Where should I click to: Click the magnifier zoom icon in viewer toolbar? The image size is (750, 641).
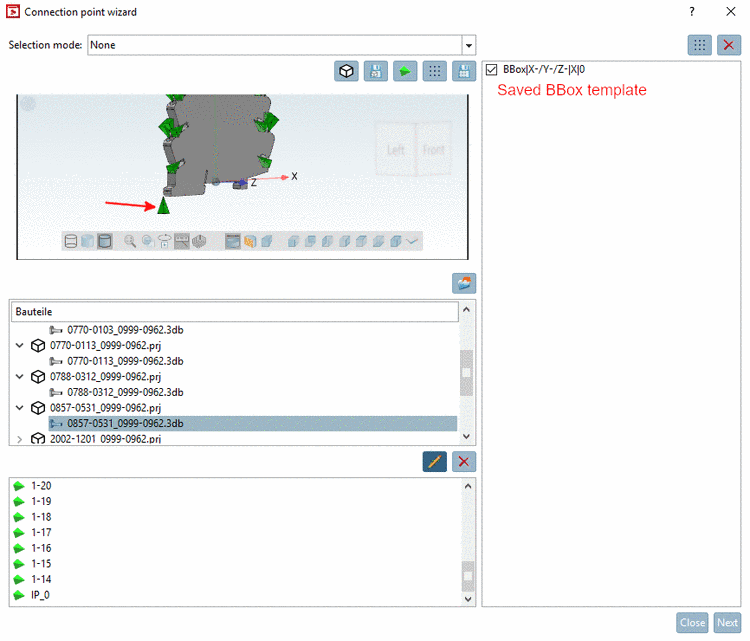tap(130, 241)
